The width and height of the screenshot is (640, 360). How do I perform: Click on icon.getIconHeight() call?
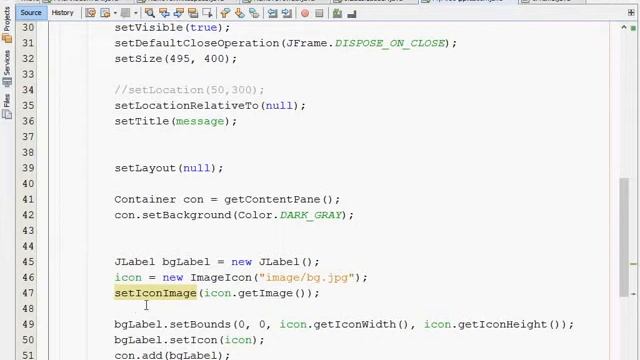[492, 324]
